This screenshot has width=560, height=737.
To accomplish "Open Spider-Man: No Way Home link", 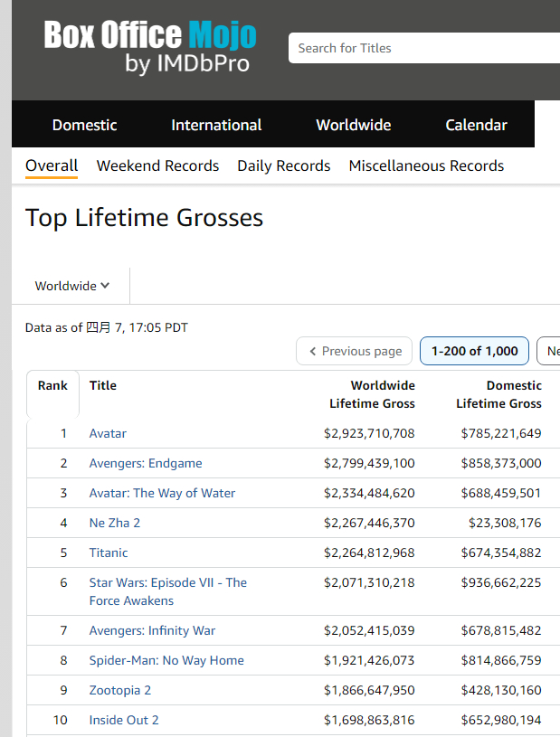I will (166, 660).
